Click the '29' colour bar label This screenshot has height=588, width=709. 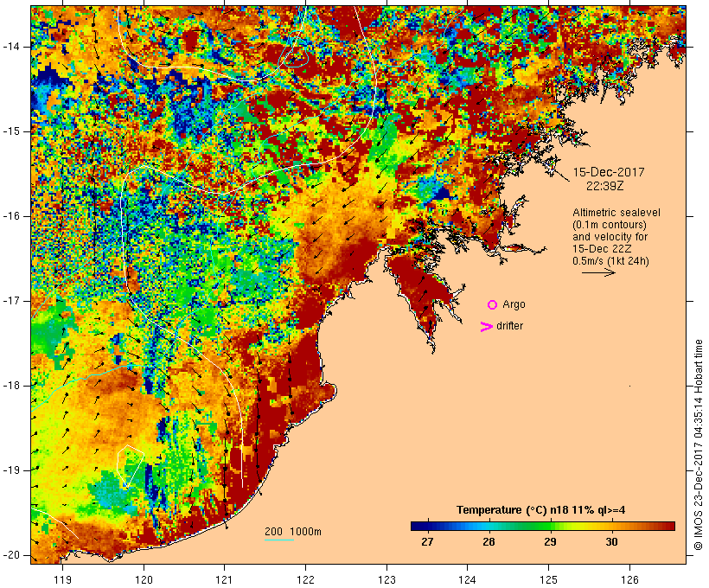point(550,541)
